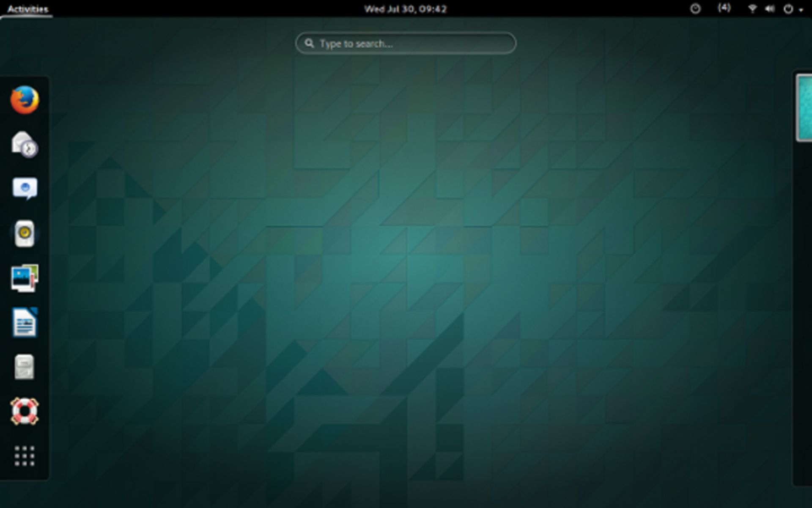
Task: Click the notification clock indicator
Action: (x=697, y=8)
